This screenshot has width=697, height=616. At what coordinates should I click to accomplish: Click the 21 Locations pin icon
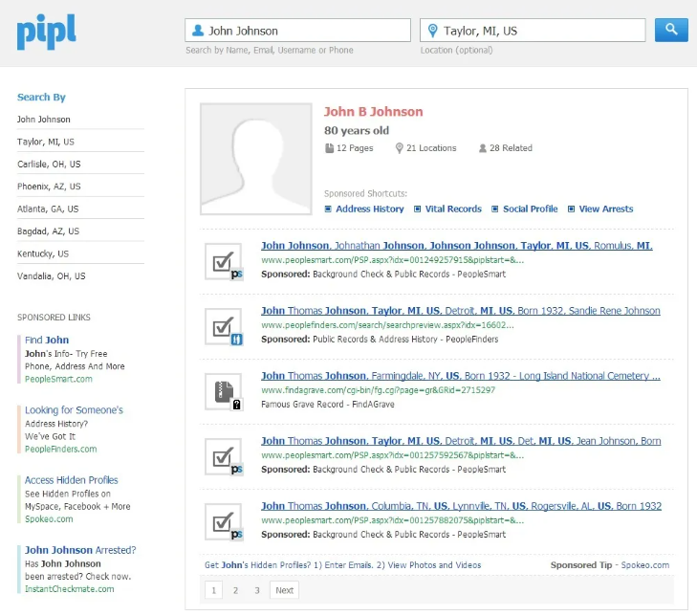[x=400, y=148]
